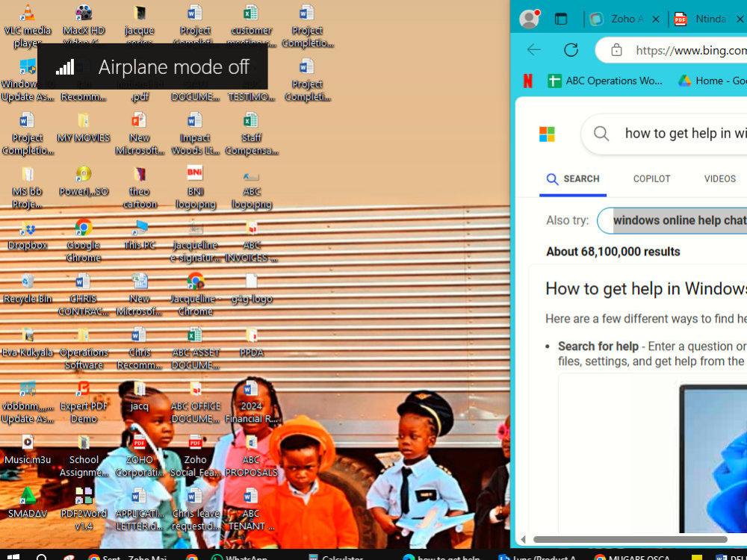The width and height of the screenshot is (747, 560).
Task: Focus the browser address bar URL
Action: 691,50
